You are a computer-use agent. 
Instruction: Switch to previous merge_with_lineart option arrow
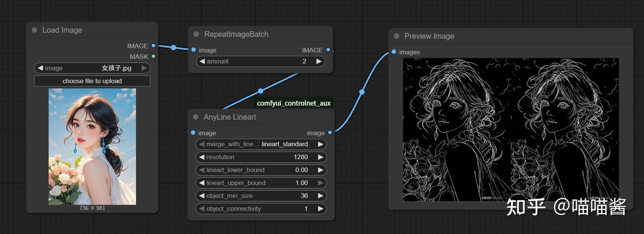coord(202,144)
